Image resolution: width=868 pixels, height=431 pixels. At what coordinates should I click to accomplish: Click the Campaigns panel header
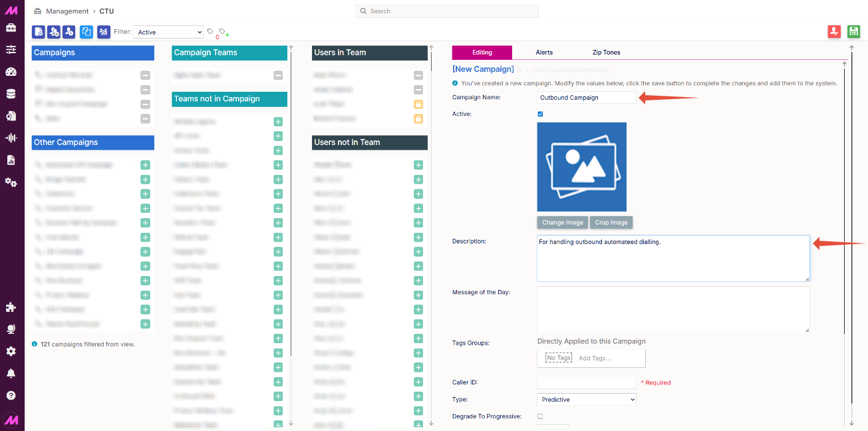tap(93, 53)
